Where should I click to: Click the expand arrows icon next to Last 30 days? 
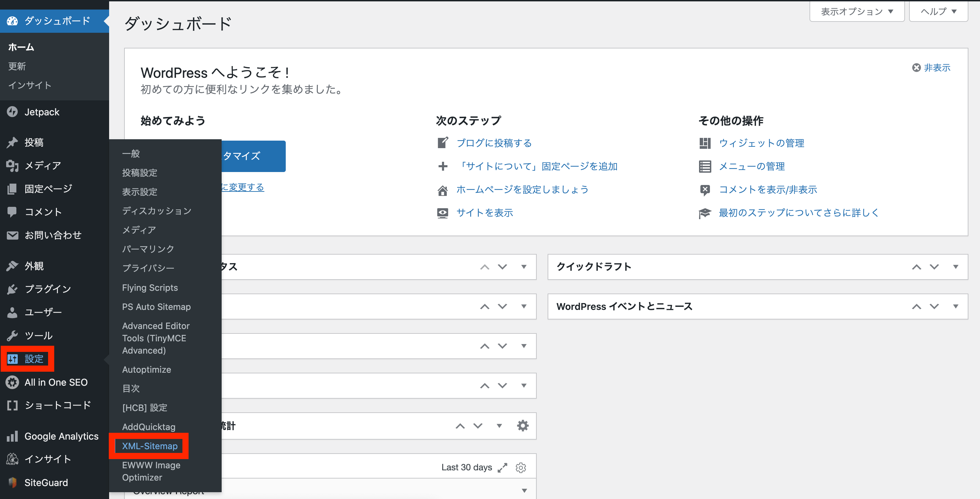[x=502, y=467]
